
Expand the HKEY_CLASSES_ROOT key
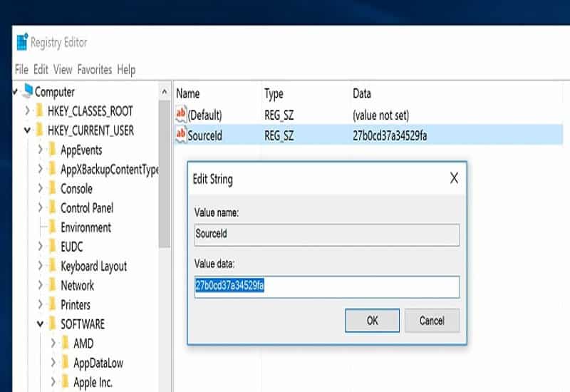(27, 110)
